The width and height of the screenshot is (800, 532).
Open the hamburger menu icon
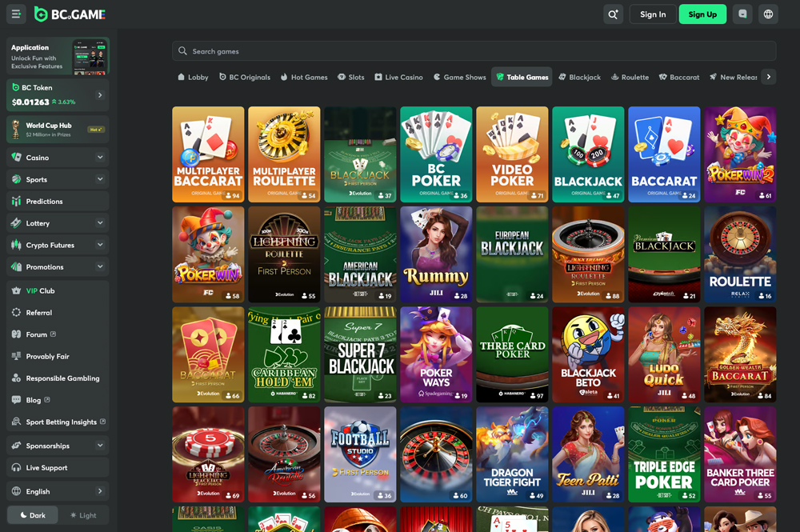[x=16, y=14]
